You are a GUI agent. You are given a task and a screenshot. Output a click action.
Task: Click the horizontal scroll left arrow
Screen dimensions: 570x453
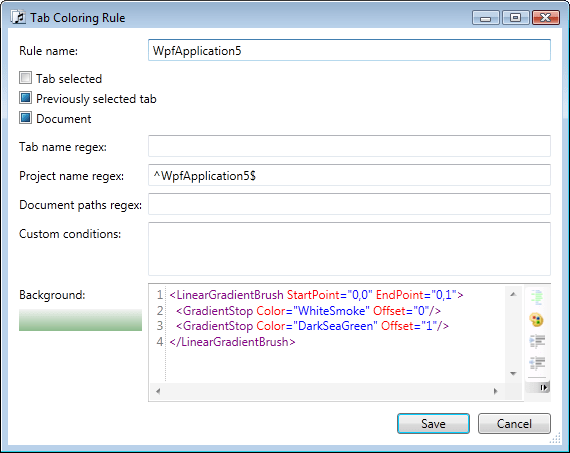click(x=158, y=391)
